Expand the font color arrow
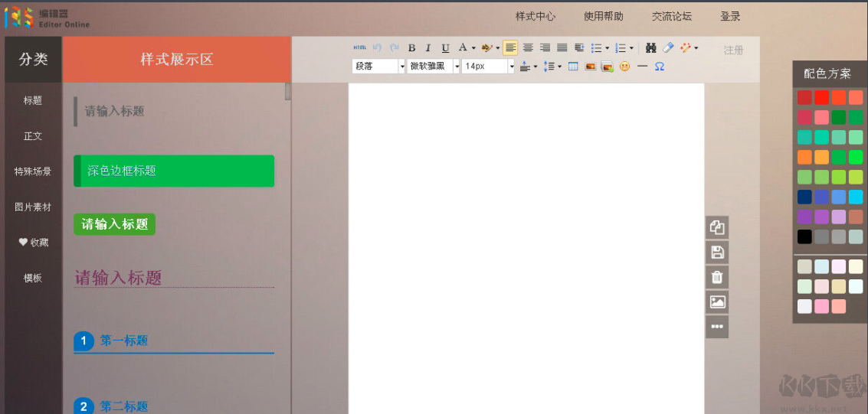Screen dimensions: 868x414 click(473, 48)
